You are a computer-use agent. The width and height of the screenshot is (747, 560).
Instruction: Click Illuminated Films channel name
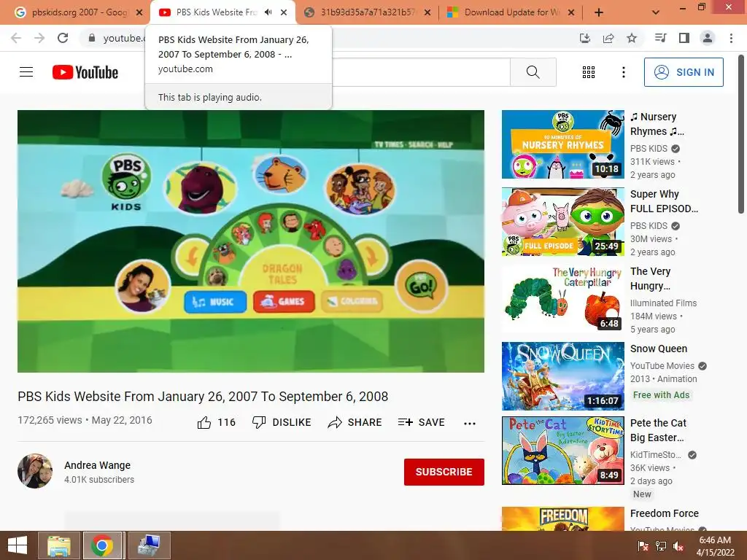pyautogui.click(x=663, y=303)
